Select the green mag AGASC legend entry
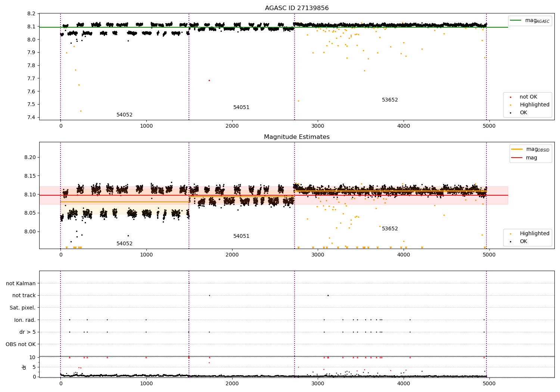Screen dimensions: 560x392 530,21
